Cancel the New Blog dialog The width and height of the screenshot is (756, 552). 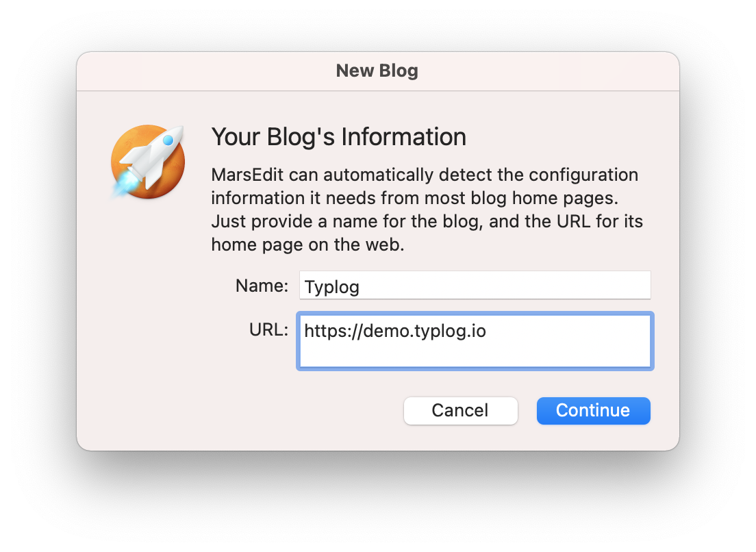click(x=460, y=411)
